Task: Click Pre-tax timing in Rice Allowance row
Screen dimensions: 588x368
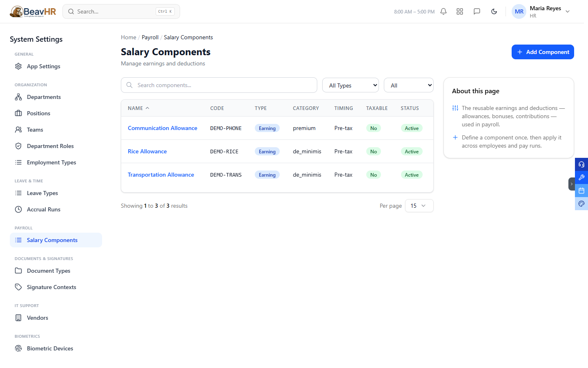Action: click(x=343, y=151)
